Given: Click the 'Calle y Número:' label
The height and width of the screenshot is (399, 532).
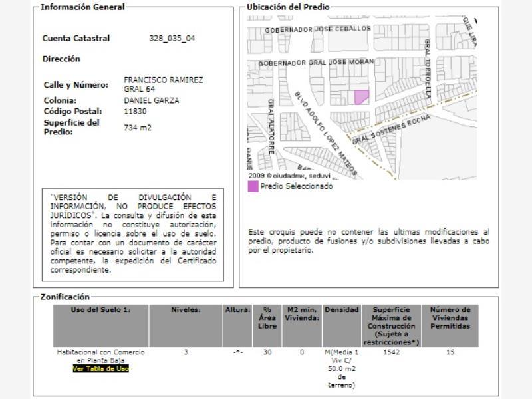Looking at the screenshot, I should pos(76,85).
